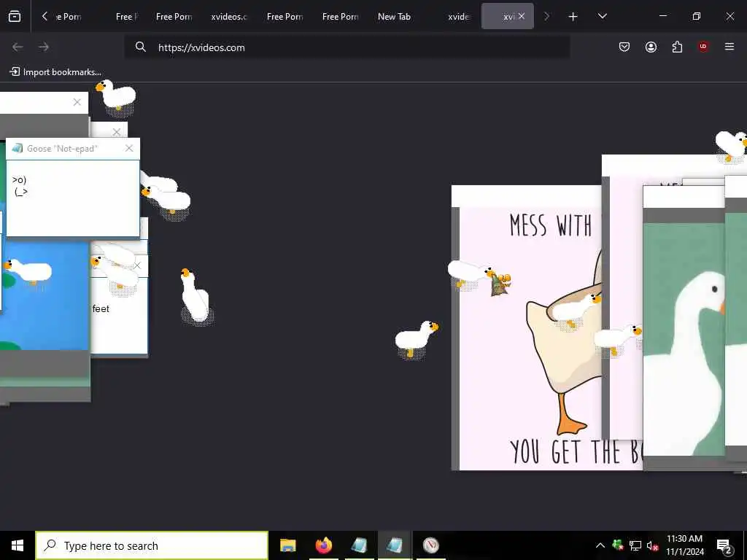Click the round clock-like app on the taskbar

(430, 545)
